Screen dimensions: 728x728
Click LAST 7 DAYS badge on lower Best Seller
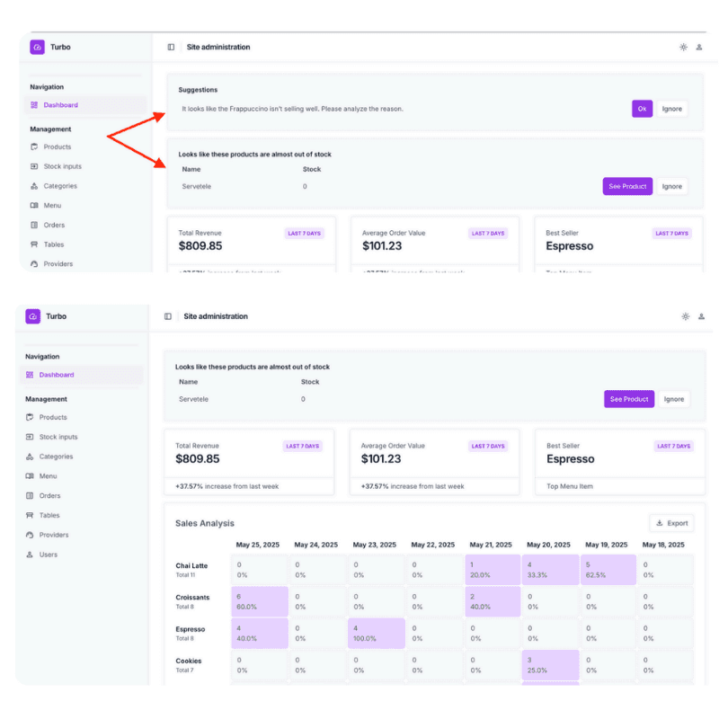tap(673, 446)
